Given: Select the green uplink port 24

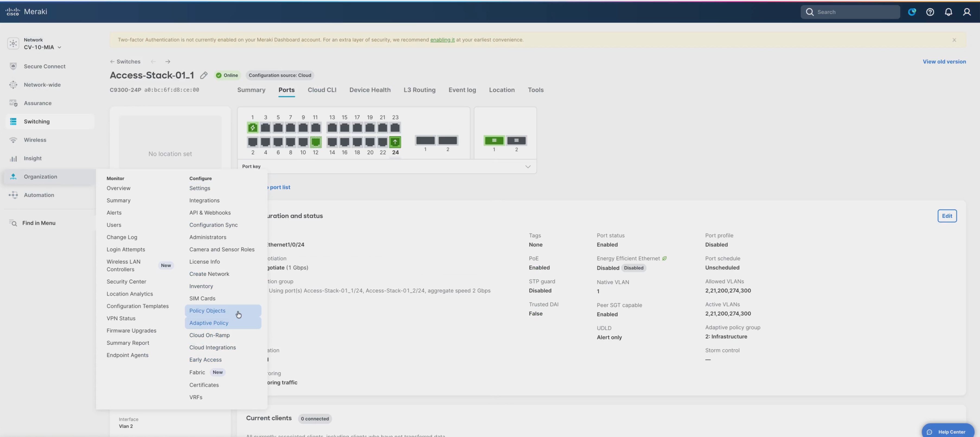Looking at the screenshot, I should [x=395, y=142].
